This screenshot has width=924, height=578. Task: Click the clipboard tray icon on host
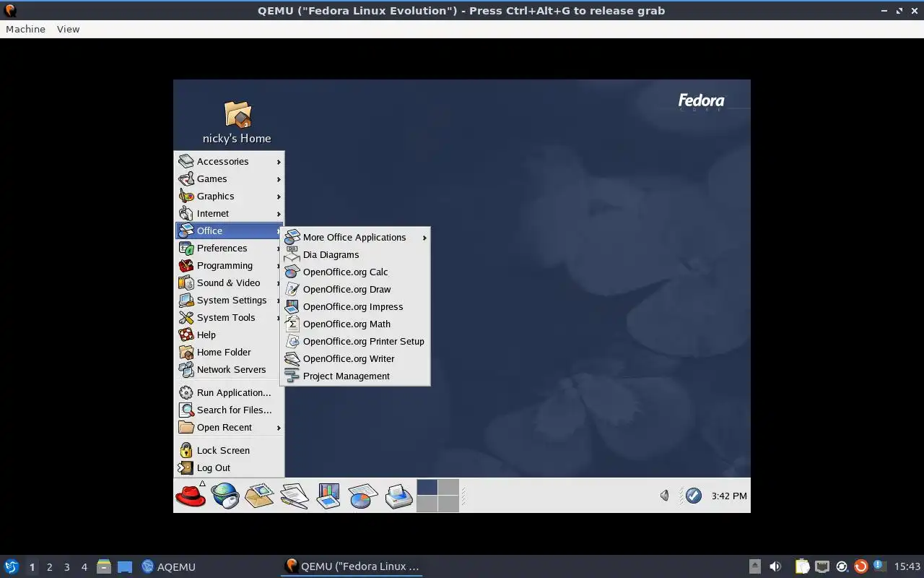click(803, 566)
